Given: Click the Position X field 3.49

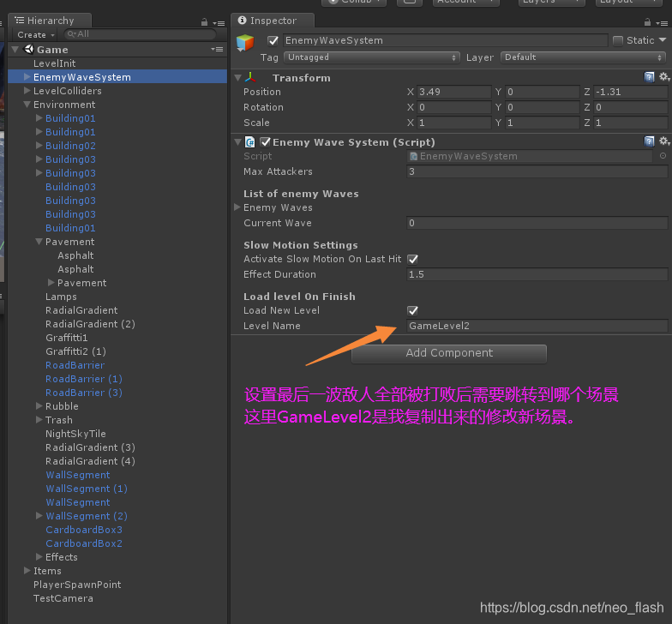Looking at the screenshot, I should [x=454, y=93].
